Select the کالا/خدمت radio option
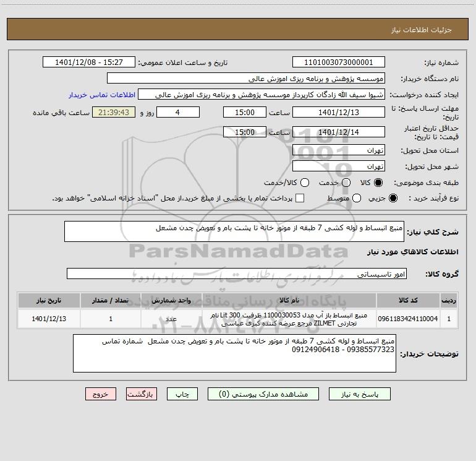Image resolution: width=476 pixels, height=461 pixels. click(x=305, y=183)
